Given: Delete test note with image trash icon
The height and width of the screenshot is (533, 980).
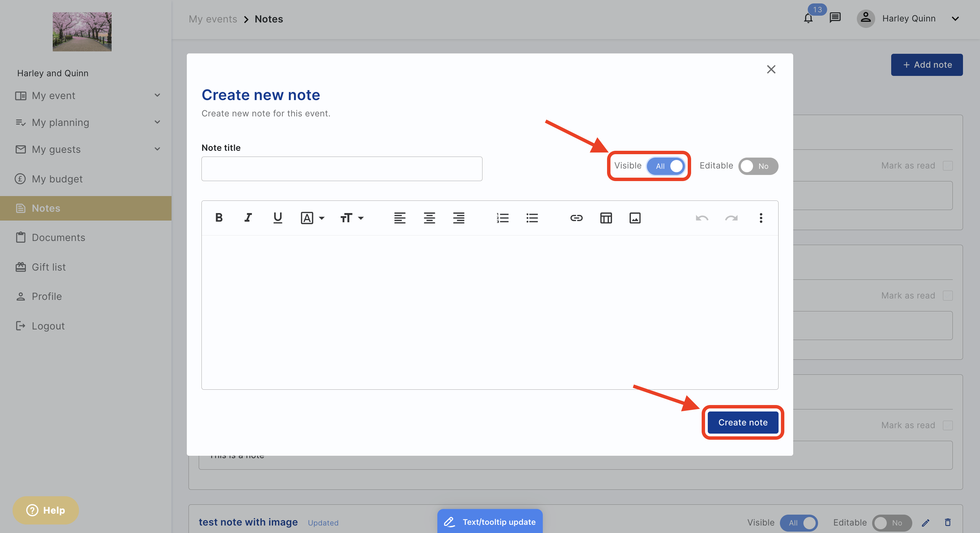Looking at the screenshot, I should 947,522.
